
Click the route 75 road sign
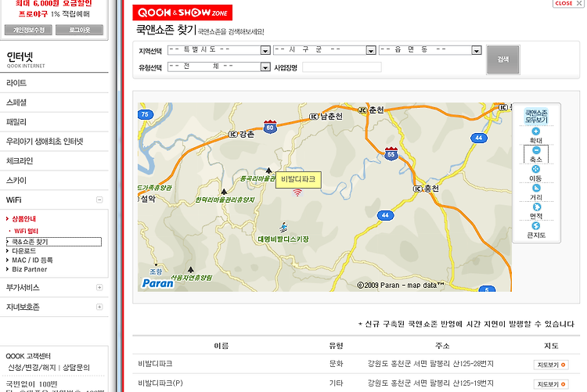tap(145, 114)
